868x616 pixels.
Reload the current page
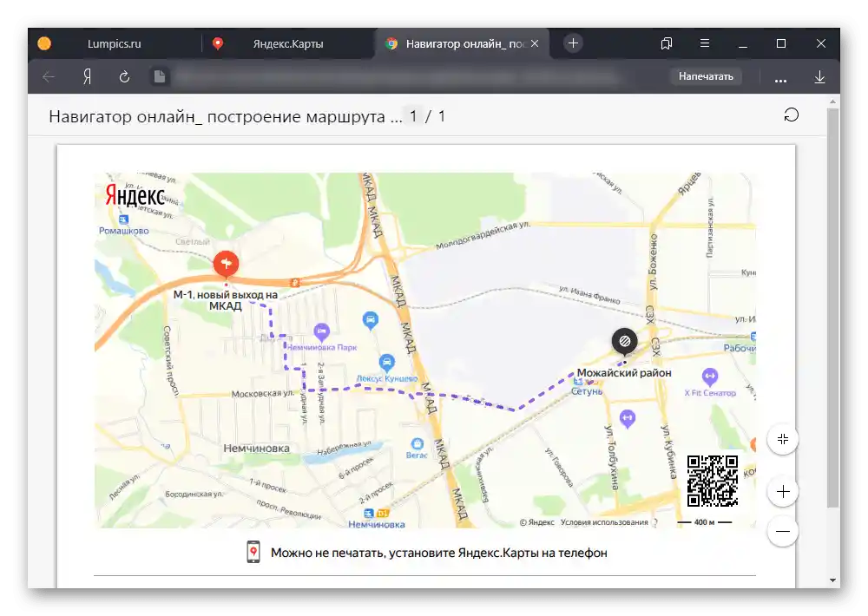pos(124,77)
